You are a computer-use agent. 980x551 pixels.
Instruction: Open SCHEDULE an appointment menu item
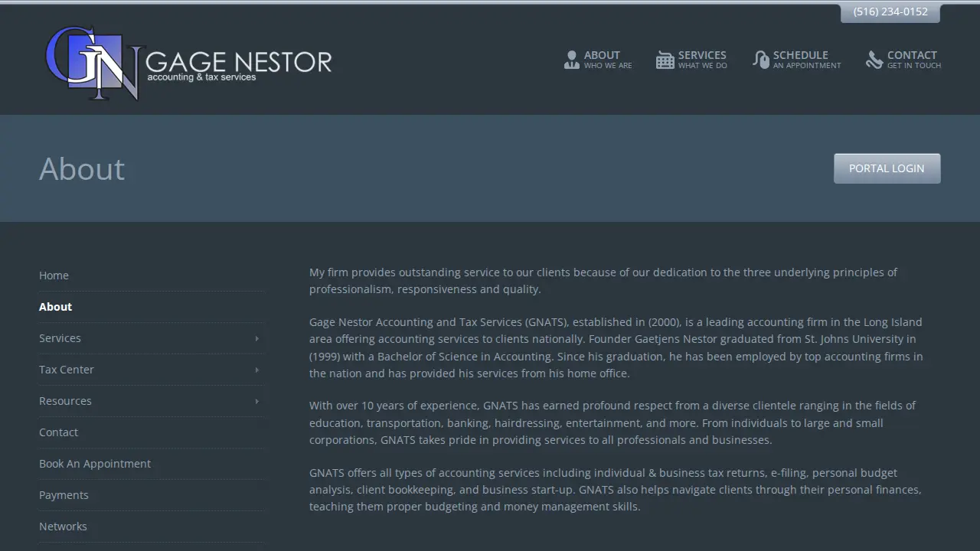[x=797, y=60]
